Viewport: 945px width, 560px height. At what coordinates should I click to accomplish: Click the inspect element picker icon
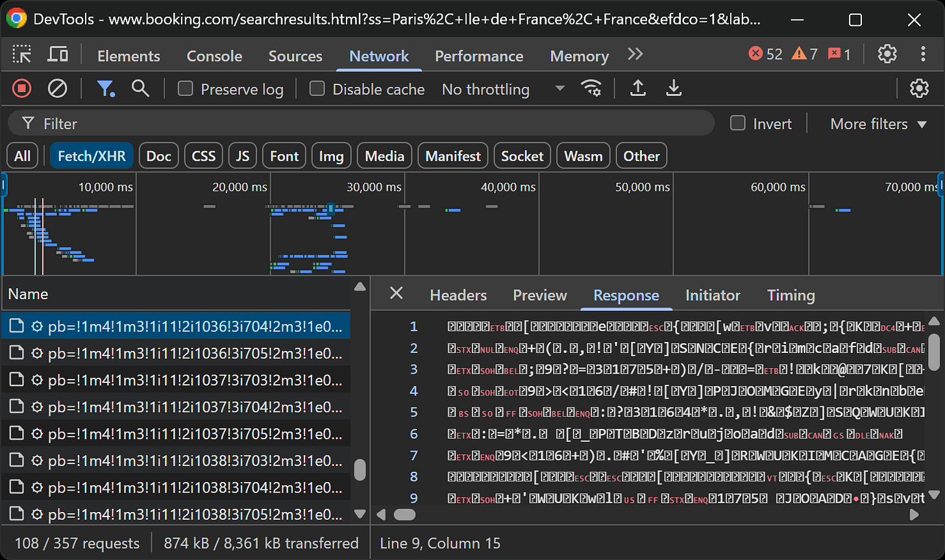click(x=22, y=55)
